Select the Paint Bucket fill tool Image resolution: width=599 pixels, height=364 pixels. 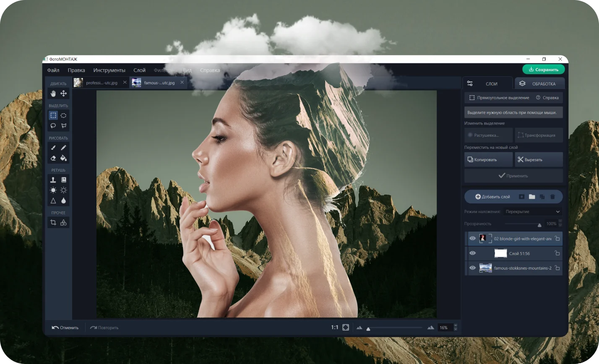coord(63,158)
